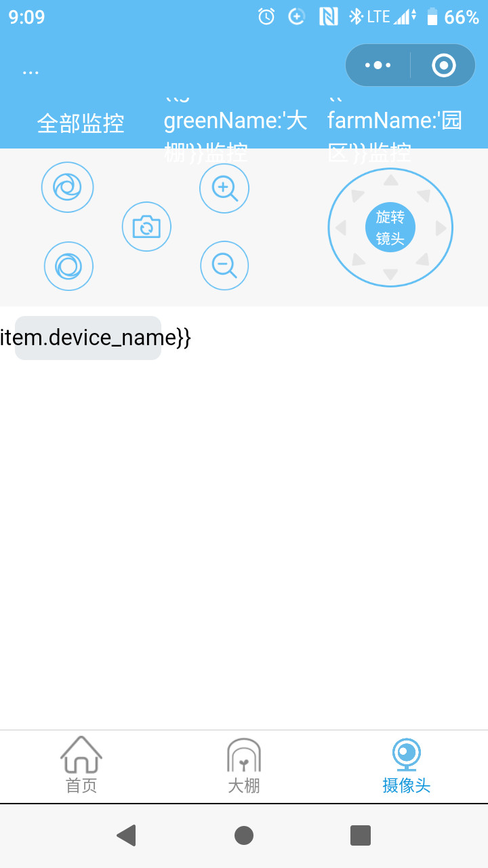Click the 旋转镜头 center button
The height and width of the screenshot is (868, 488).
[390, 227]
